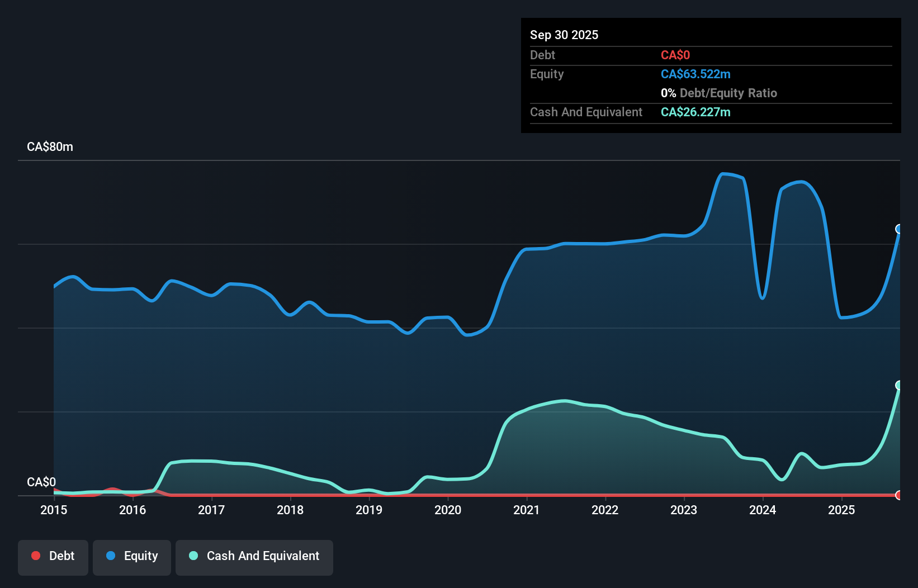Select the teal cash endpoint marker on chart
Image resolution: width=918 pixels, height=588 pixels.
click(899, 385)
